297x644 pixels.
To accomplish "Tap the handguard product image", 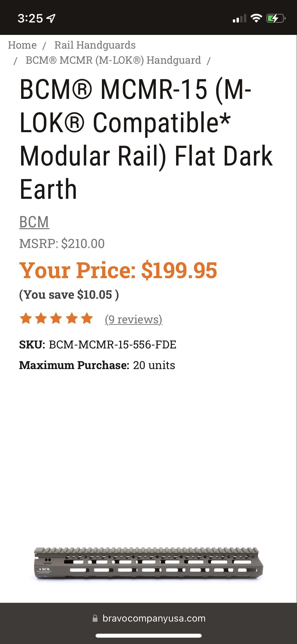I will click(149, 564).
